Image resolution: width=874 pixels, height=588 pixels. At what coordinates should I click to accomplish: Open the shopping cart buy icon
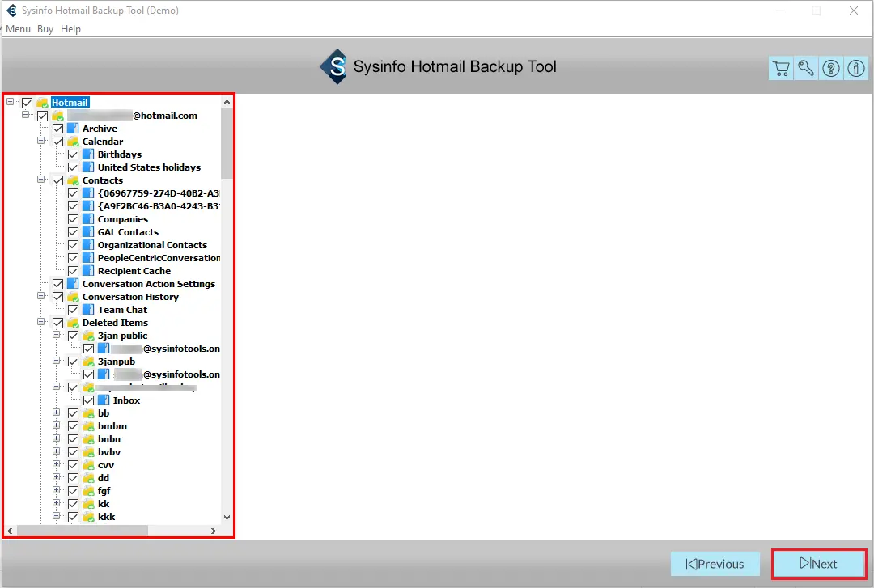pos(781,68)
